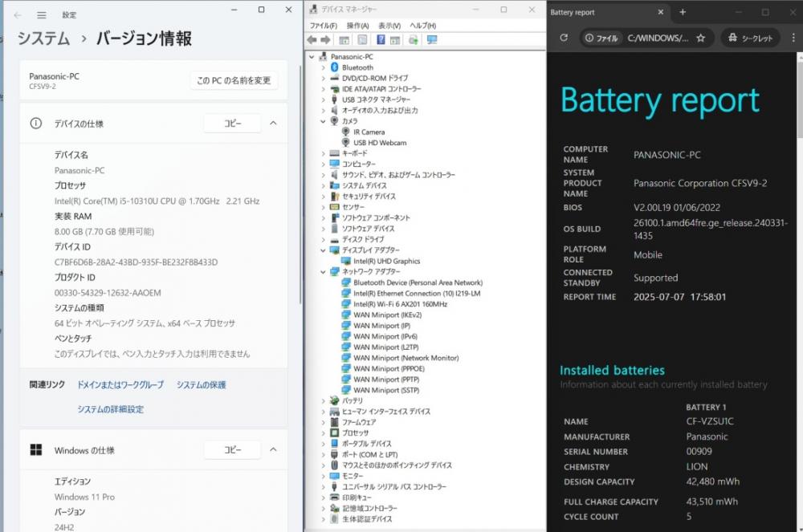Click the info icon beside デバイスの仕様
This screenshot has width=803, height=532.
pos(36,124)
